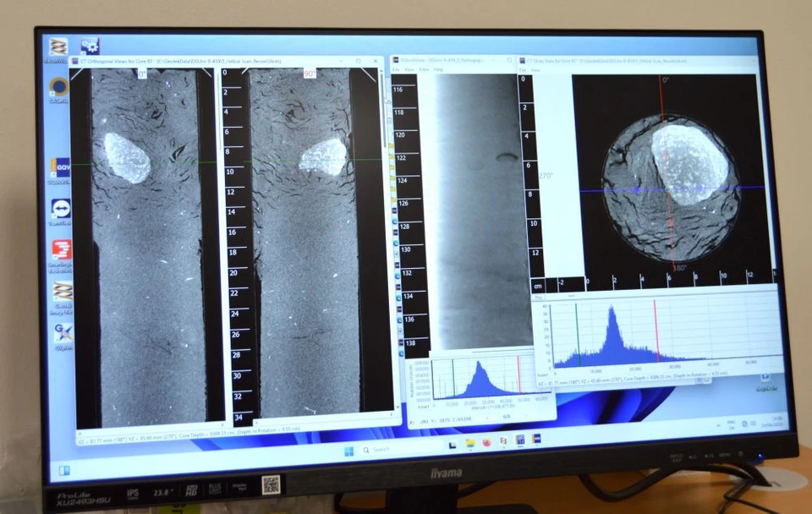The width and height of the screenshot is (812, 514).
Task: Click the 6/8 page indicator in GQuickView
Action: tap(507, 417)
